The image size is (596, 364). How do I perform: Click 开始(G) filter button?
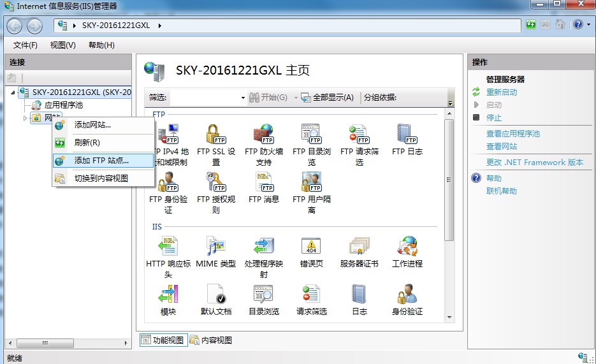pyautogui.click(x=268, y=98)
